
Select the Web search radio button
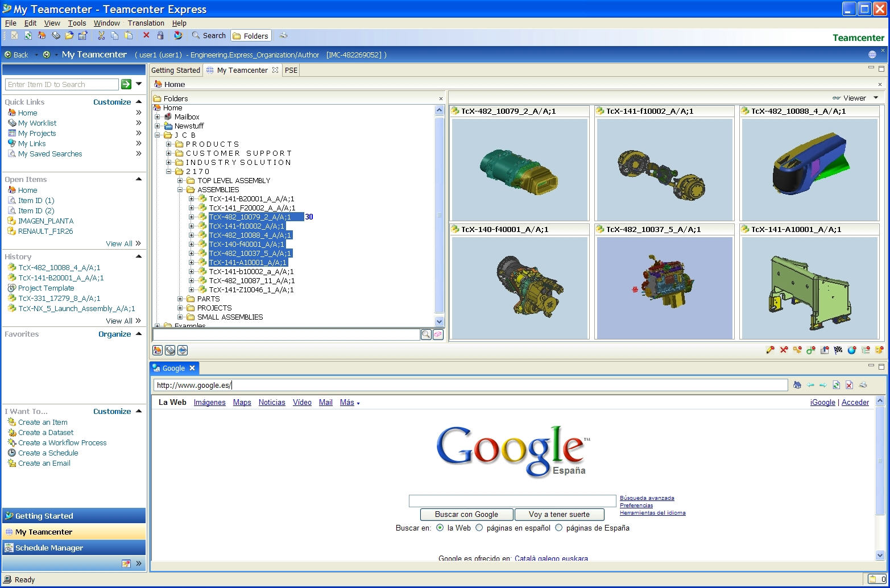[439, 528]
